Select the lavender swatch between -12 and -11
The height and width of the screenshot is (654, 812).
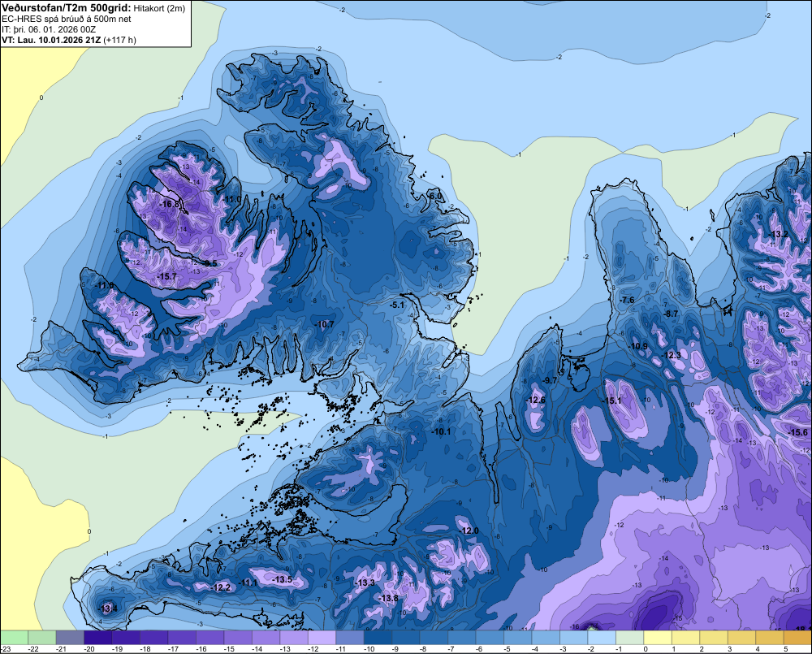(322, 638)
